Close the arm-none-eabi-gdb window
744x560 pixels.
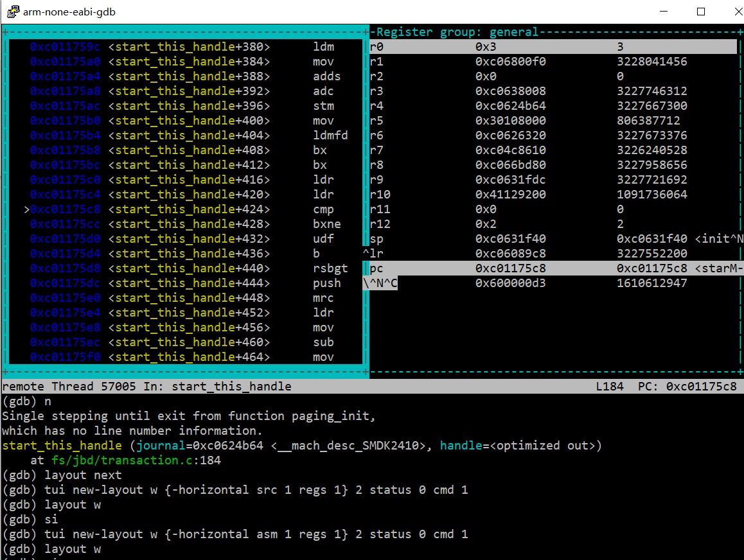(x=738, y=12)
